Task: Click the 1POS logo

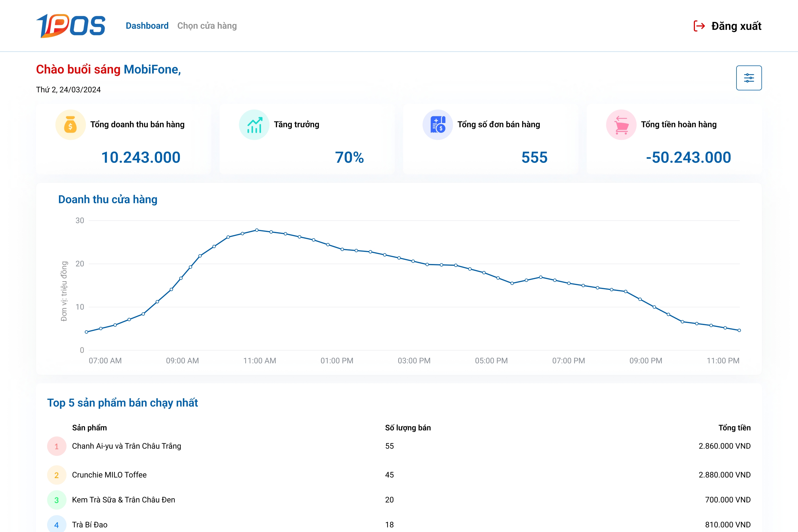Action: point(71,26)
